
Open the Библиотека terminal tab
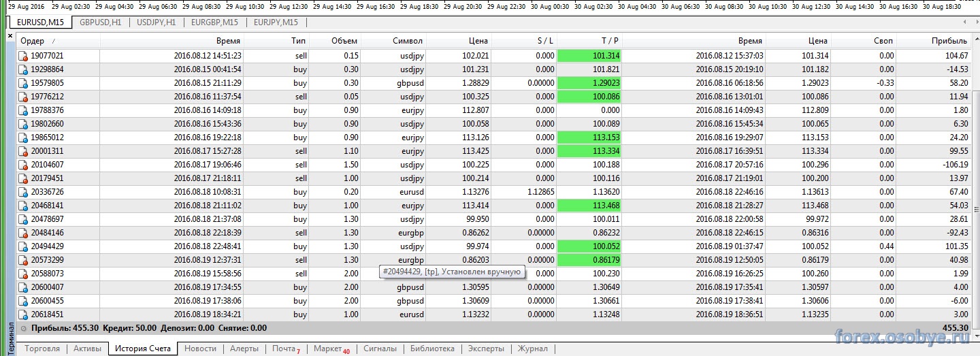click(432, 349)
